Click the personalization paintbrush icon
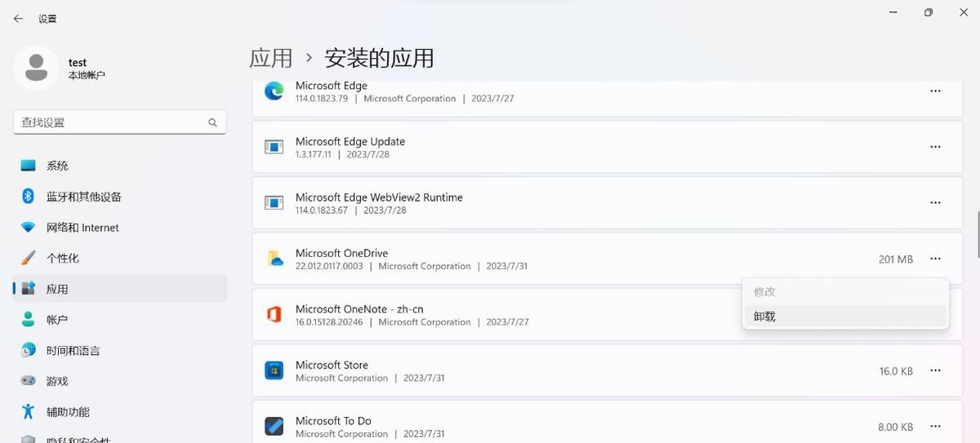This screenshot has width=980, height=443. (x=29, y=258)
